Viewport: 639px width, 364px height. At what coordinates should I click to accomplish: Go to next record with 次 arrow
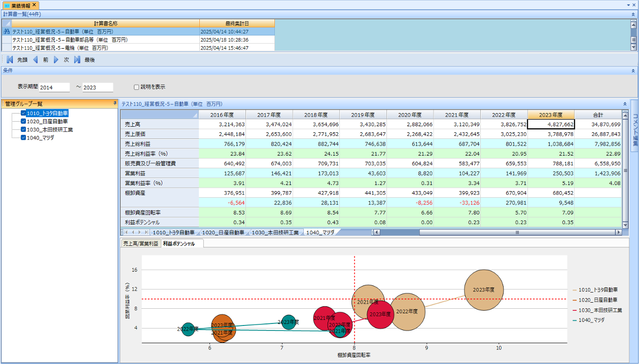pyautogui.click(x=56, y=59)
